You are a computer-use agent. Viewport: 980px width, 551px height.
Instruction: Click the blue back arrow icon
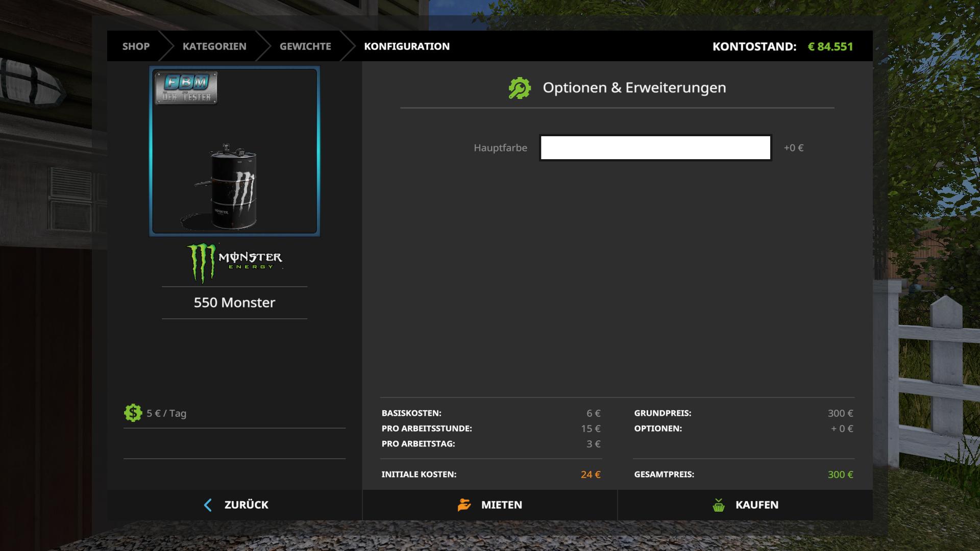click(x=208, y=505)
